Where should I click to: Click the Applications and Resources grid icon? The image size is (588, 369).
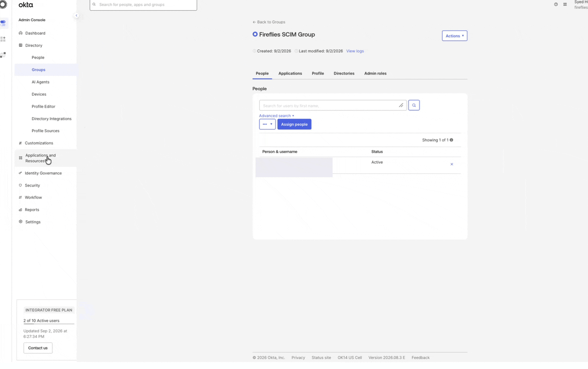[21, 158]
